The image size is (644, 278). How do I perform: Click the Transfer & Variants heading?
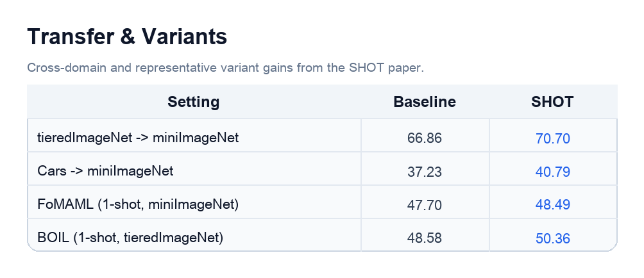[127, 37]
